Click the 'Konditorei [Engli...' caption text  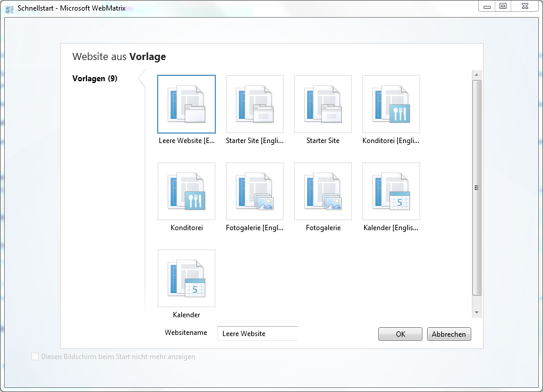[x=391, y=140]
